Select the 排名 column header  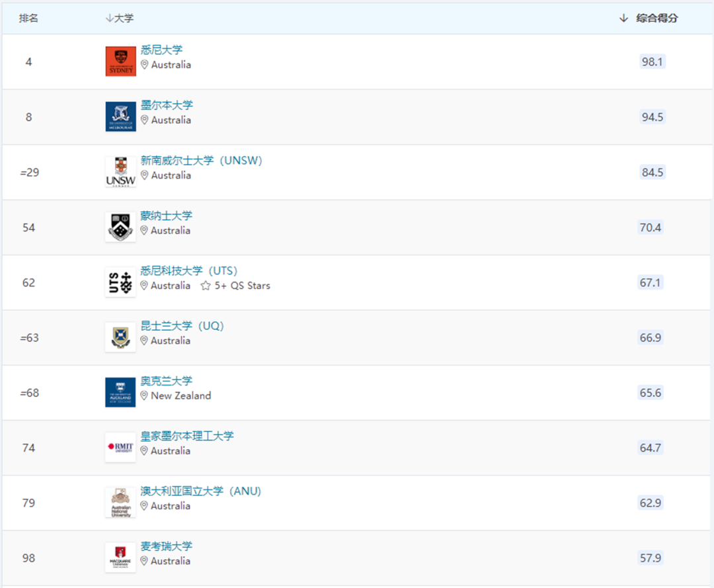(x=28, y=18)
